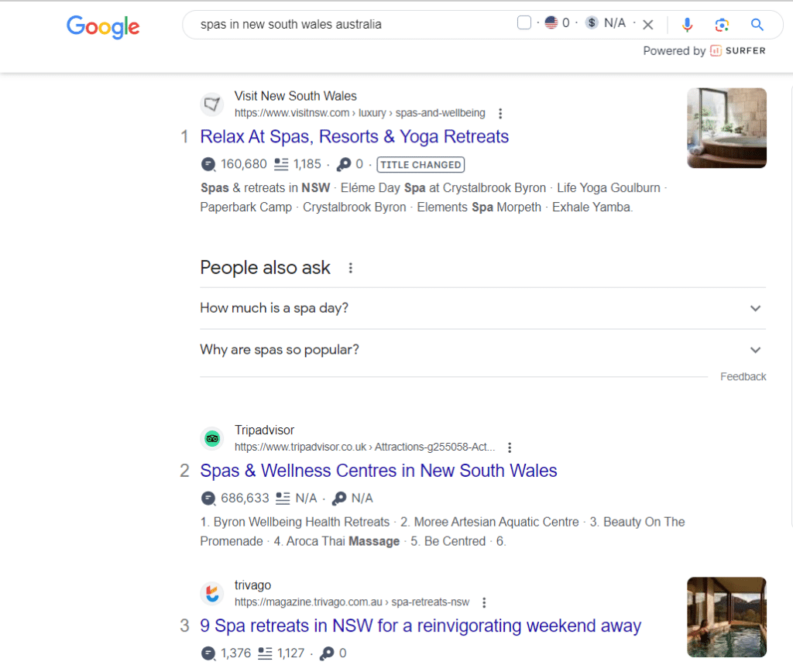Viewport: 793px width, 672px height.
Task: Open Google Lens image search
Action: [x=722, y=24]
